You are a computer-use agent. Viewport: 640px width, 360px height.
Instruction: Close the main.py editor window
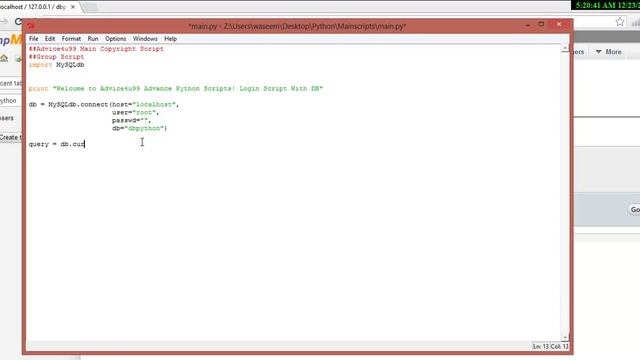click(x=559, y=24)
